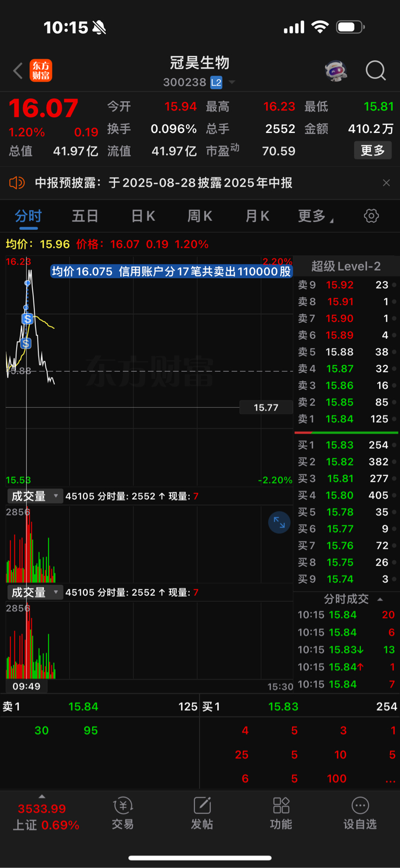Viewport: 400px width, 868px height.
Task: Tap the buy queue order 100
Action: click(336, 778)
